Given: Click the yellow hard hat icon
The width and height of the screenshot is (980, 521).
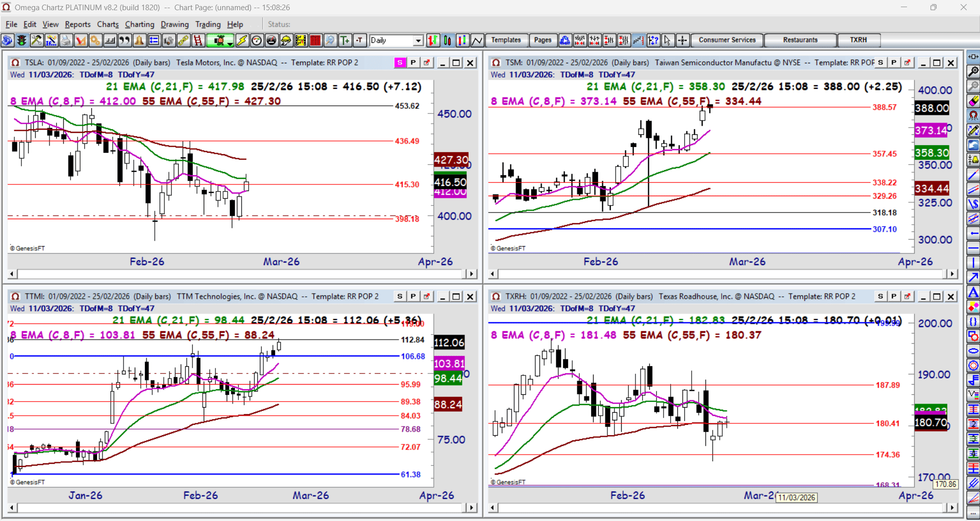Looking at the screenshot, I should coord(286,40).
